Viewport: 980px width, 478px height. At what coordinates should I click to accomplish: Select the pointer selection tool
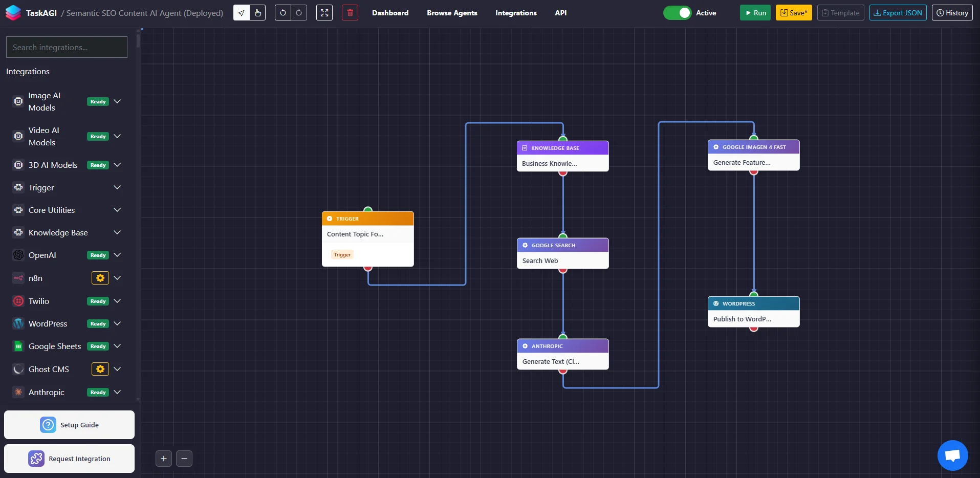click(x=242, y=13)
